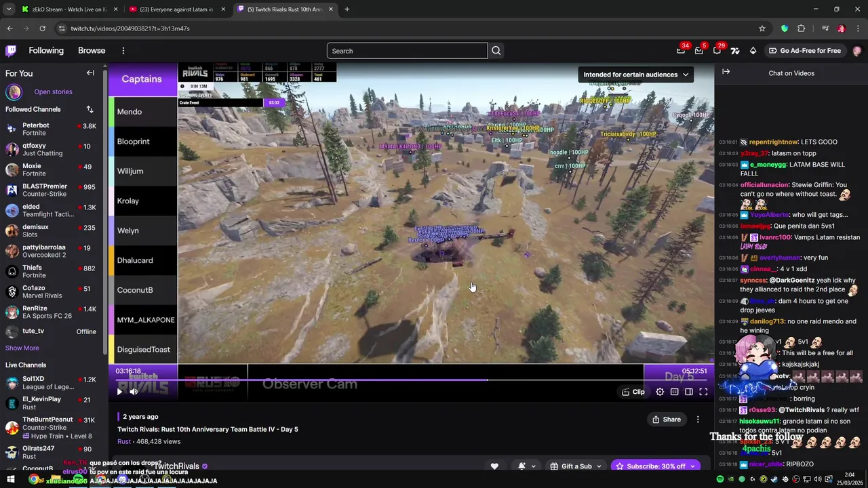Open the Browse tab

92,51
